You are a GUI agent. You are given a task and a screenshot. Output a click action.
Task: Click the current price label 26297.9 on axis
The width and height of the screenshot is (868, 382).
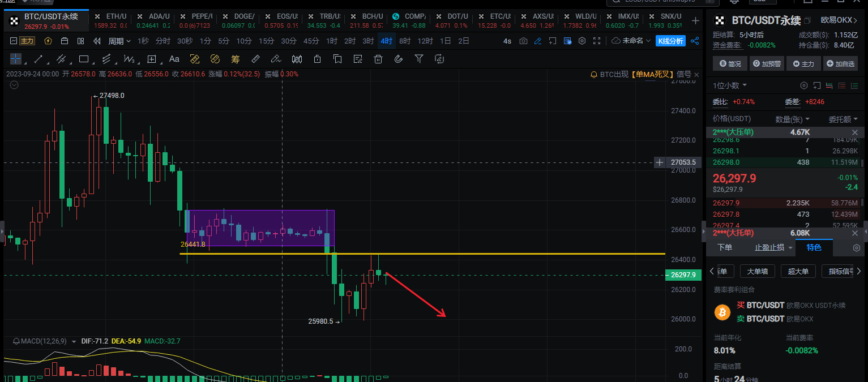click(685, 274)
